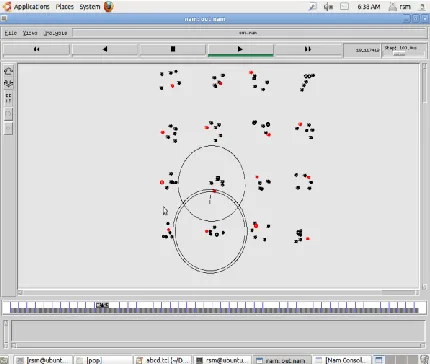The height and width of the screenshot is (364, 430).
Task: Select the top tool in left toolbar
Action: click(8, 71)
